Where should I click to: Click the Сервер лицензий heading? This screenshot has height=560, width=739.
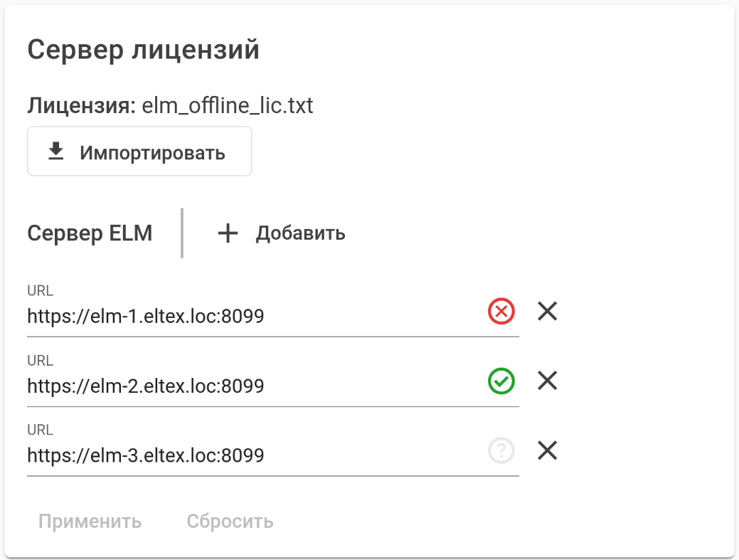(x=143, y=51)
